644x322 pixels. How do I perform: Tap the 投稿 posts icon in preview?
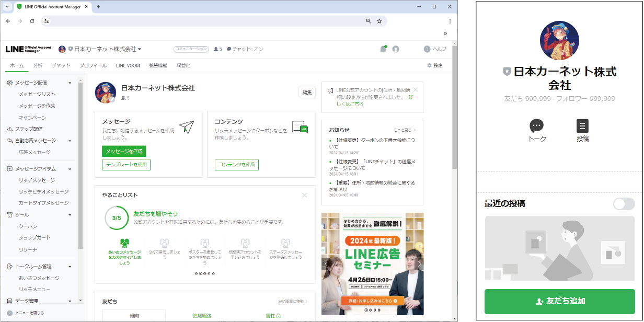pos(583,125)
